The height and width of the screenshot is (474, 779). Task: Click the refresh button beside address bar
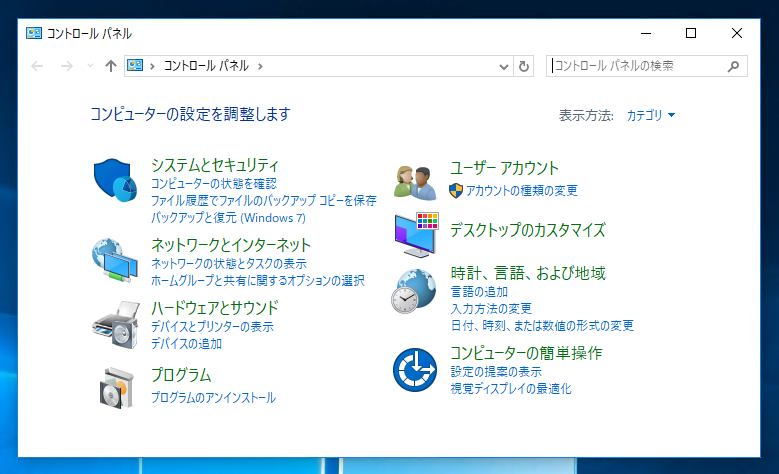(524, 66)
